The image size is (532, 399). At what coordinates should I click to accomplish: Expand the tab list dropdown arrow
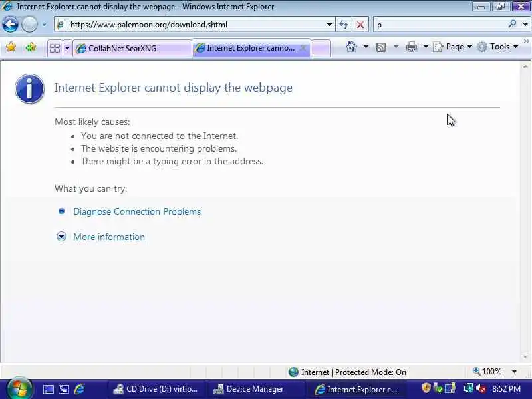coord(67,48)
